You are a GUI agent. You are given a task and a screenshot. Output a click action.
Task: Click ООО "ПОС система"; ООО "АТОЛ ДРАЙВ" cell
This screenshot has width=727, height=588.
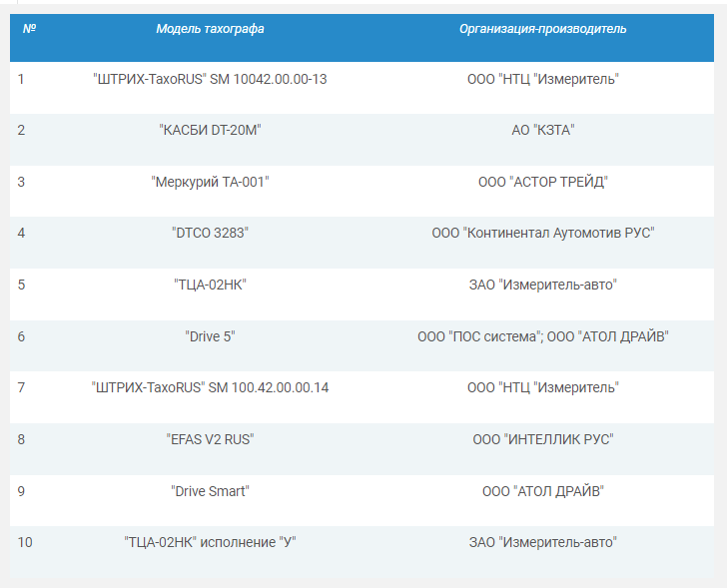(542, 336)
